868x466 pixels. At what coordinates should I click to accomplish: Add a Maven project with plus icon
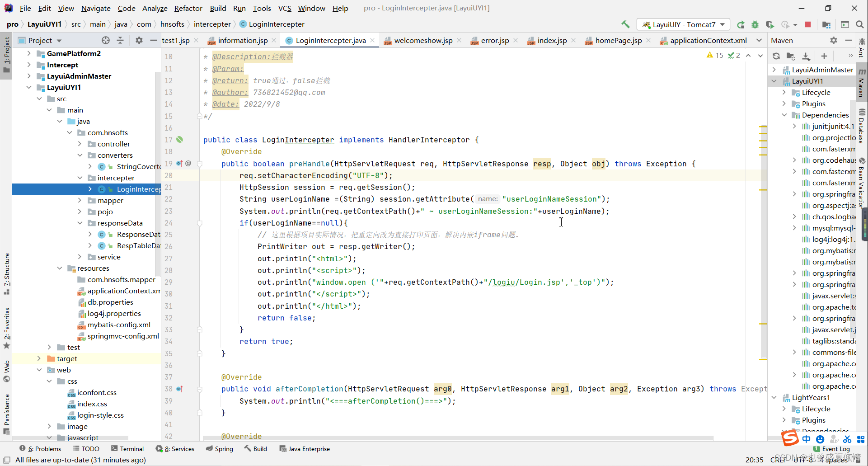pyautogui.click(x=824, y=56)
